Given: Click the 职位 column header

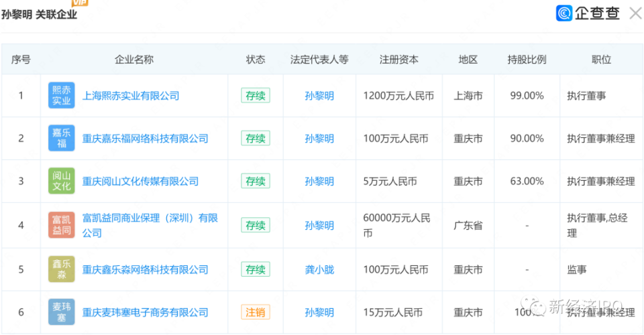Looking at the screenshot, I should click(x=601, y=60).
